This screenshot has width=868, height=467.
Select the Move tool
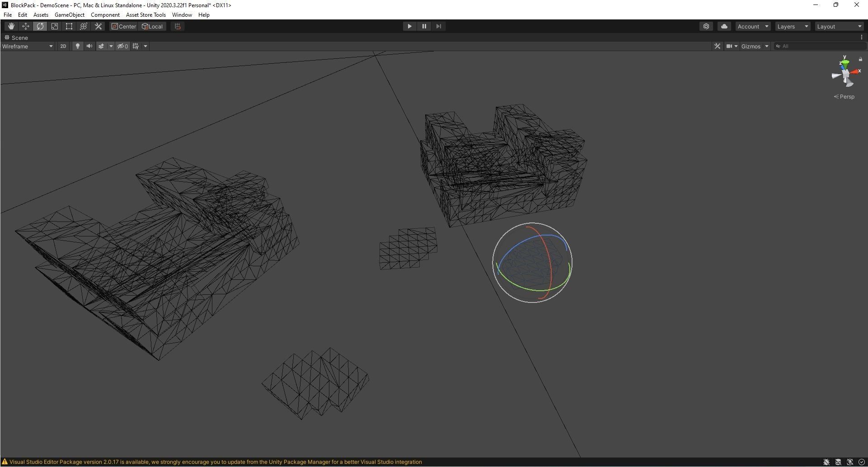click(26, 26)
